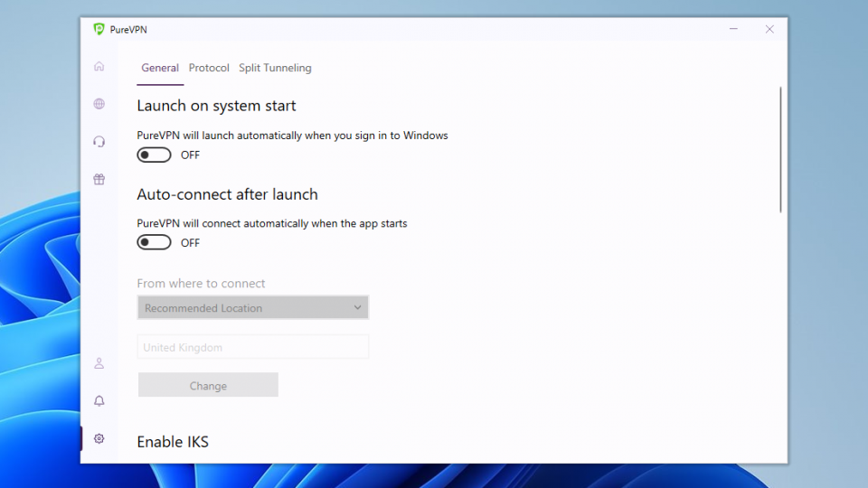868x488 pixels.
Task: Click the 'From where to connect' label
Action: (x=201, y=283)
